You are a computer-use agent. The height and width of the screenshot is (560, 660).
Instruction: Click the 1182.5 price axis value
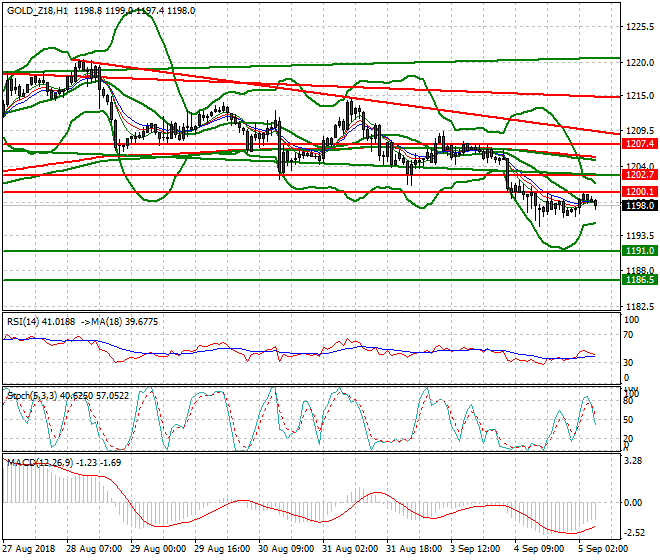coord(640,306)
